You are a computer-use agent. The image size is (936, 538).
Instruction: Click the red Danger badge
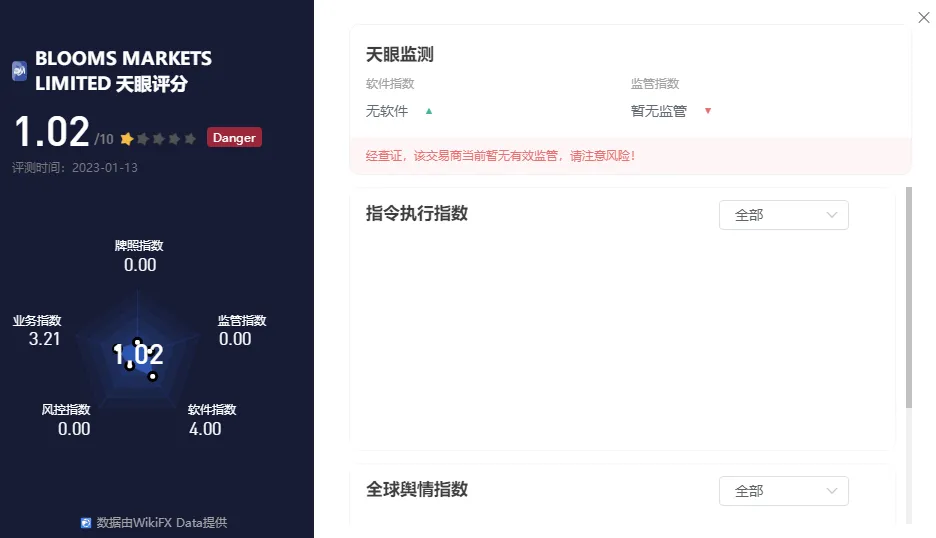(x=234, y=137)
